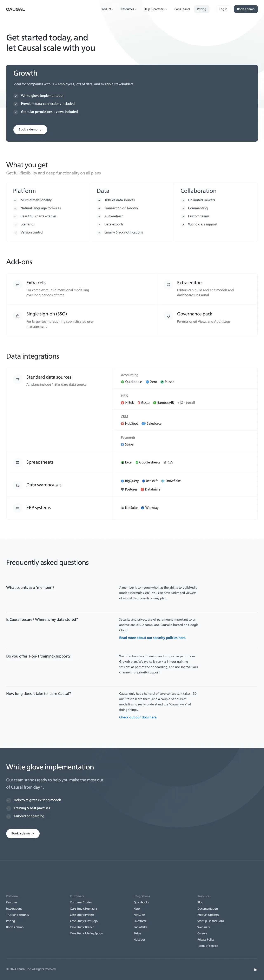The width and height of the screenshot is (264, 980).
Task: Click the Extra cells grid icon
Action: coord(18,284)
